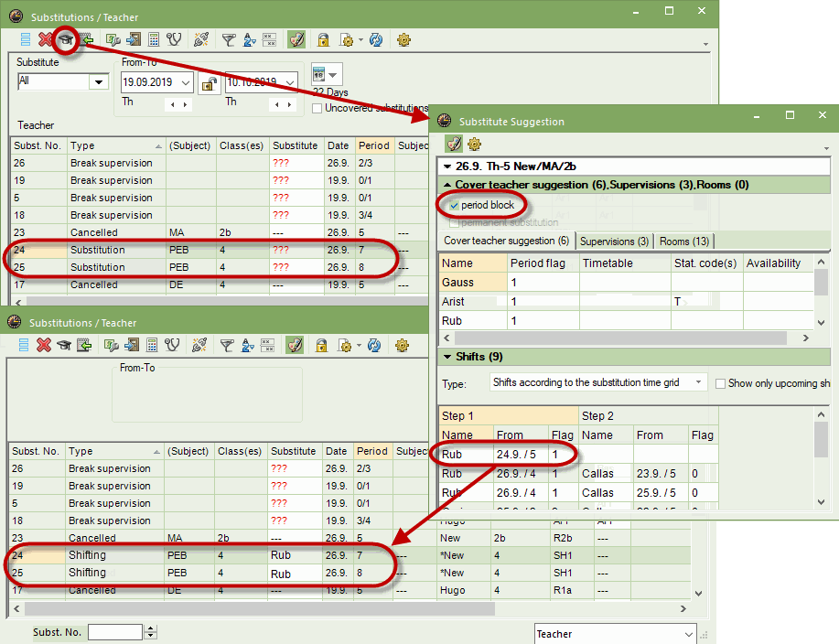The width and height of the screenshot is (839, 644).
Task: Open the shifts Type dropdown
Action: [x=698, y=381]
